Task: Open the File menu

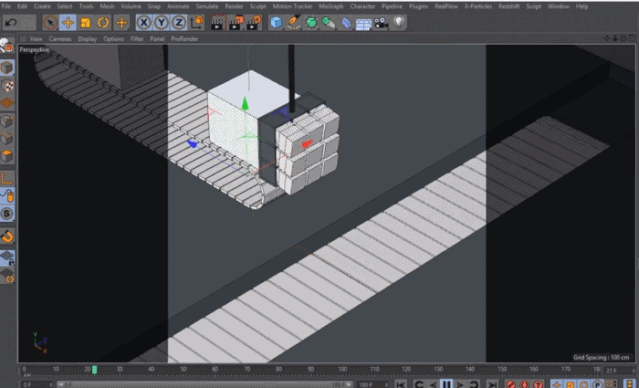Action: pyautogui.click(x=6, y=6)
